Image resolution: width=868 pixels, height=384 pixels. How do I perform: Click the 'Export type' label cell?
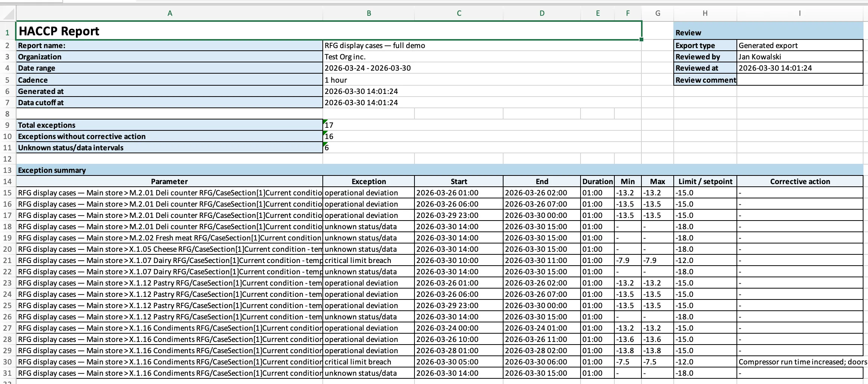(705, 45)
